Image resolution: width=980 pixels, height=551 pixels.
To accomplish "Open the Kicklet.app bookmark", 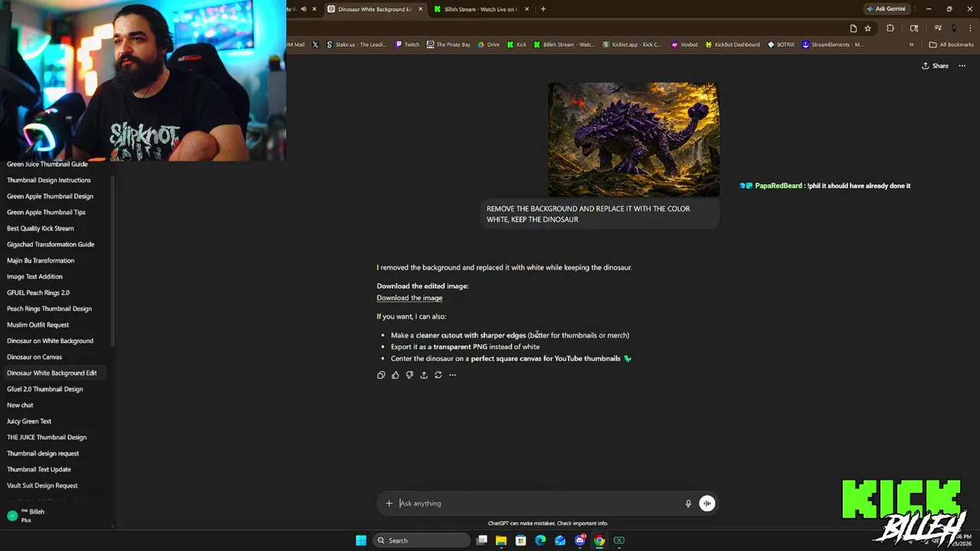I will [632, 44].
